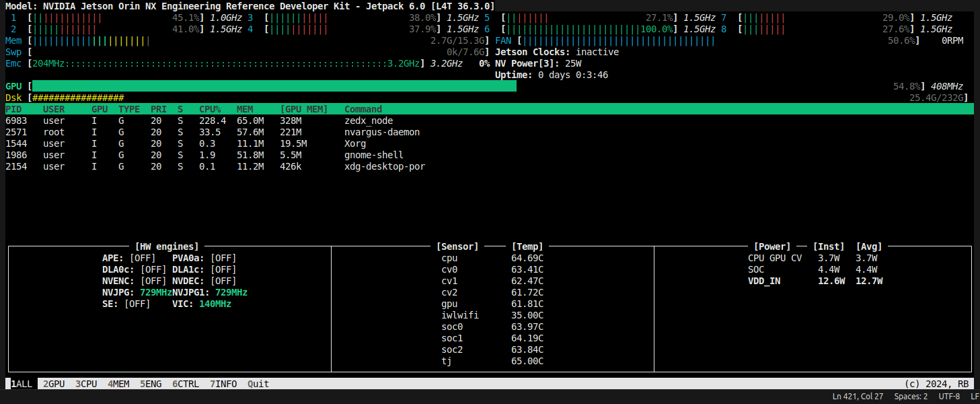Click the [Power] panel heading
Image resolution: width=980 pixels, height=404 pixels.
click(772, 246)
